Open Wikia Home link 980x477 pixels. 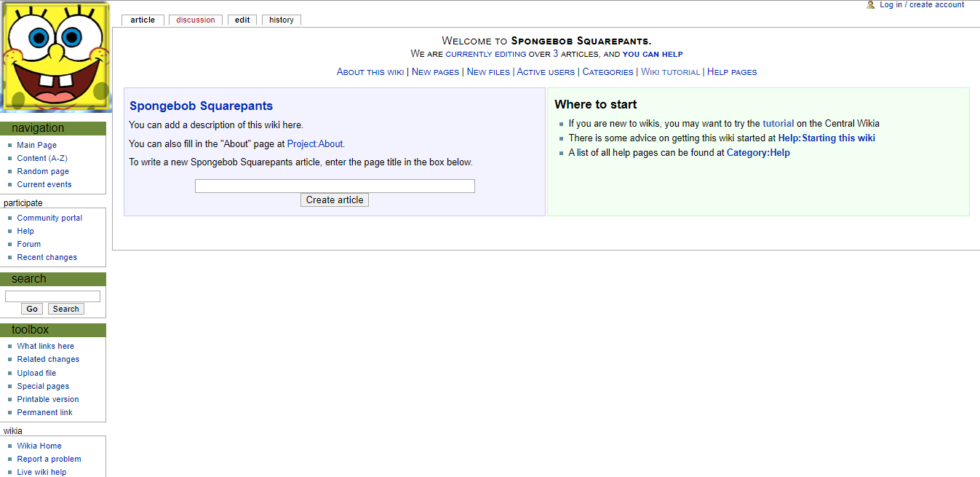pyautogui.click(x=39, y=446)
